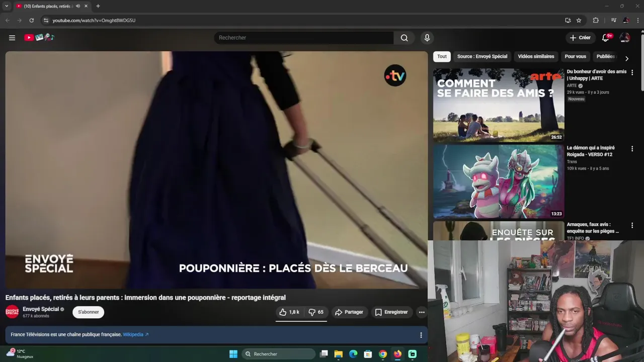Open Microsoft Store from the taskbar
Screen dimensions: 644x362
(368, 354)
